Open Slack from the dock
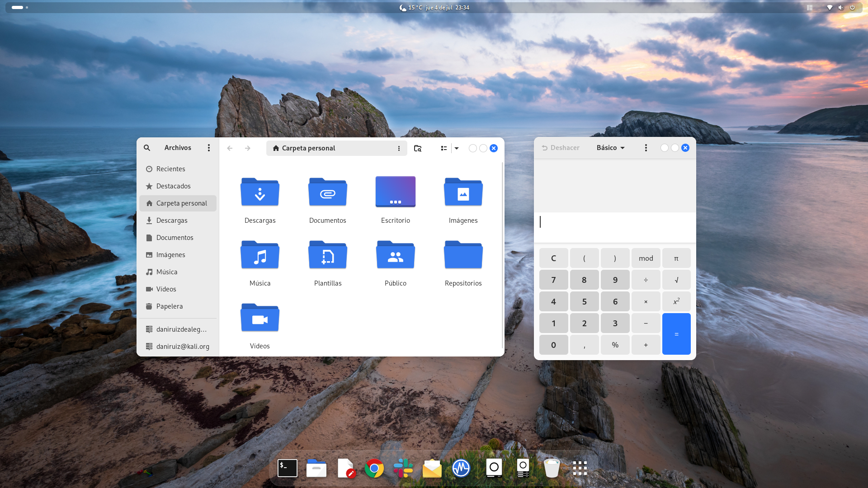Screen dimensions: 868x488 [x=403, y=469]
